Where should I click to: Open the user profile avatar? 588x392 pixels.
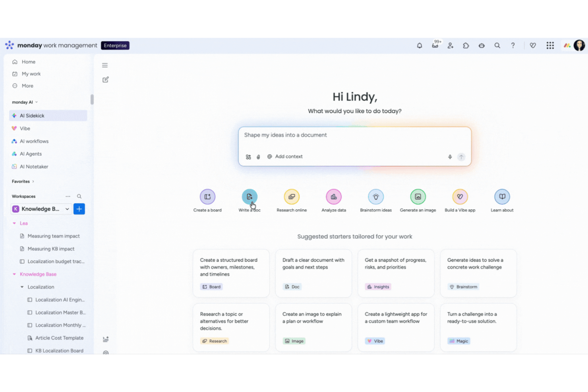579,45
